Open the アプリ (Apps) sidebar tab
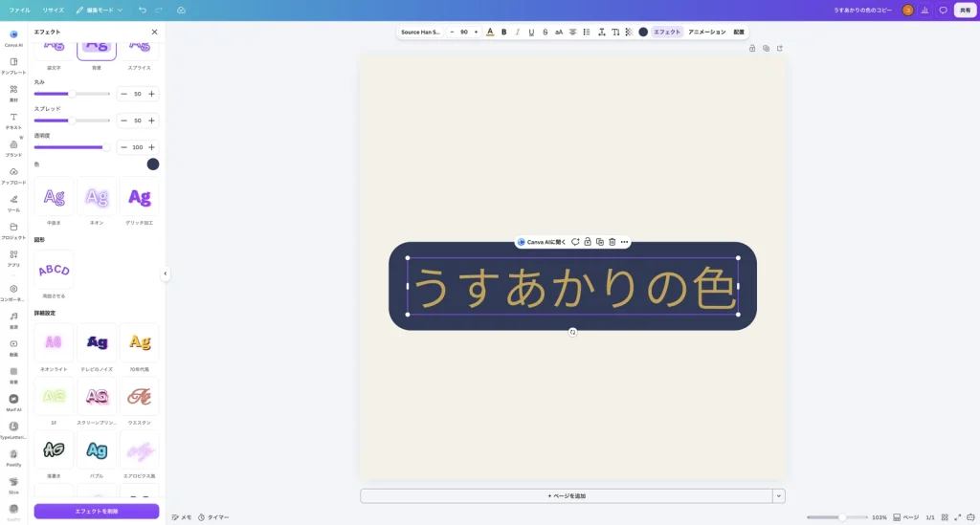Image resolution: width=980 pixels, height=525 pixels. coord(13,257)
